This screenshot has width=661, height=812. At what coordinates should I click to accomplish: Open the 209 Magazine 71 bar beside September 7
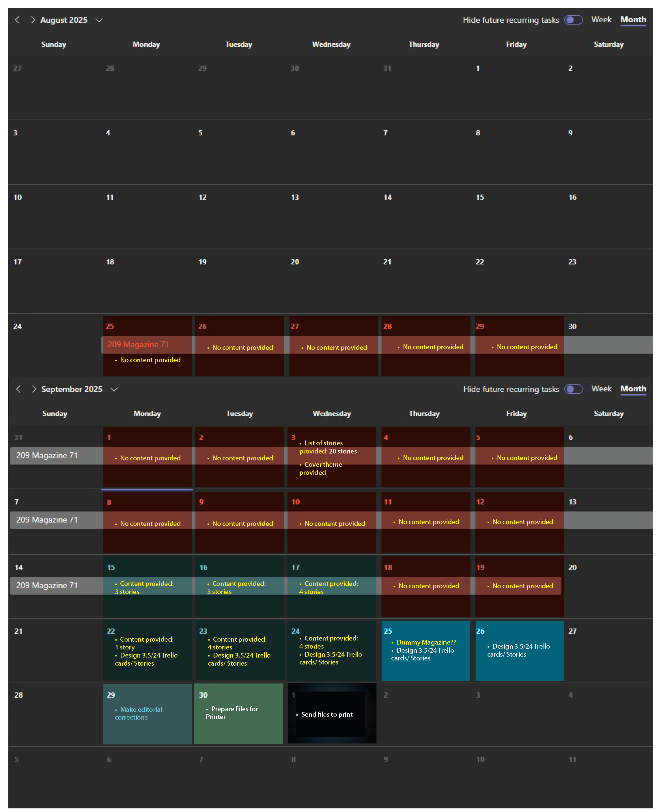47,520
